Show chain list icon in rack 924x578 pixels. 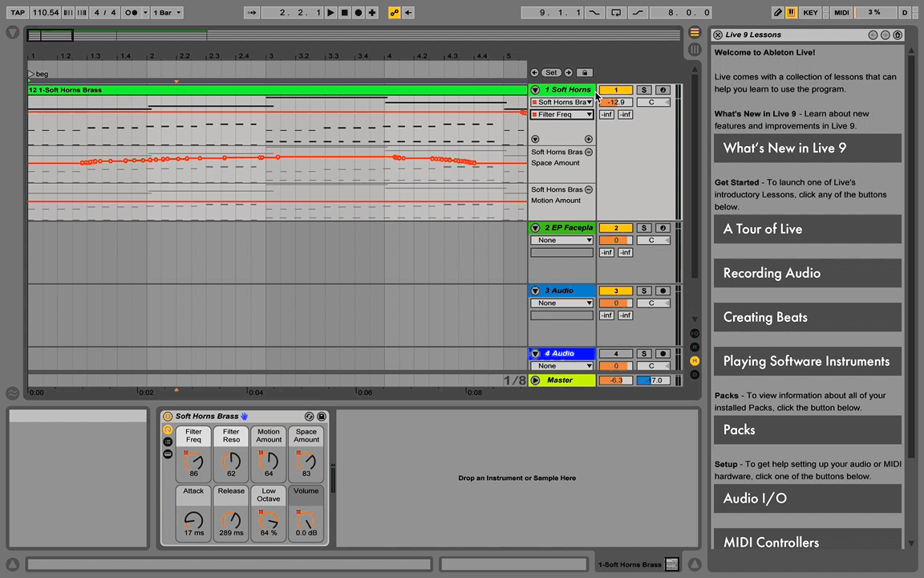tap(168, 442)
